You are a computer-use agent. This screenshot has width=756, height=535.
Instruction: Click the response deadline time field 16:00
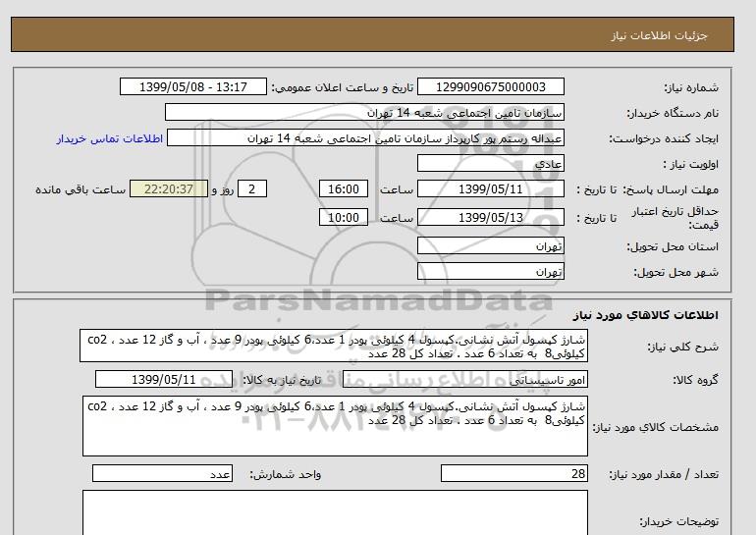tap(344, 188)
